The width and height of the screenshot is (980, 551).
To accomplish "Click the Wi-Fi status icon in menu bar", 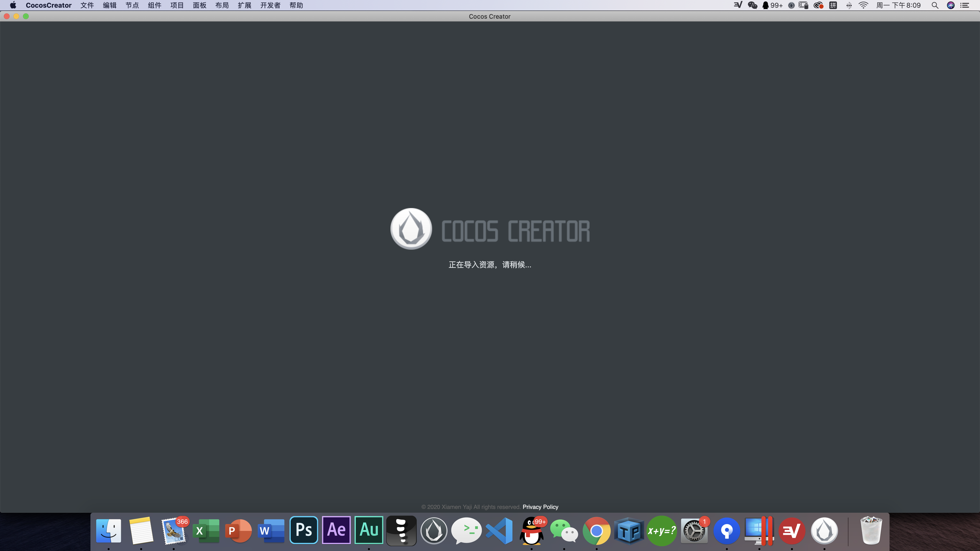I will [863, 5].
